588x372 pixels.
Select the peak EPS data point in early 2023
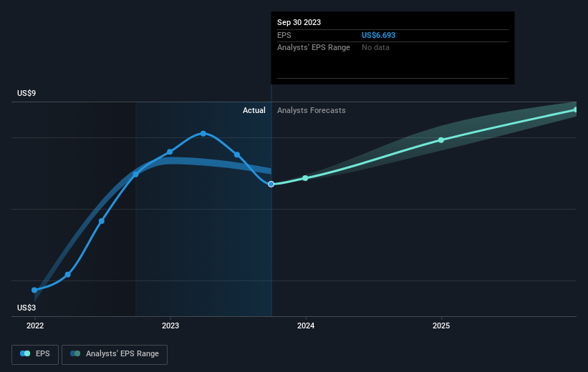tap(203, 134)
